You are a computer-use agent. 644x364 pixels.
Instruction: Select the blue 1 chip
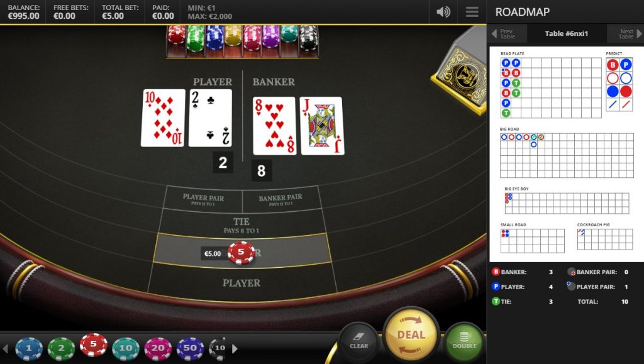29,349
